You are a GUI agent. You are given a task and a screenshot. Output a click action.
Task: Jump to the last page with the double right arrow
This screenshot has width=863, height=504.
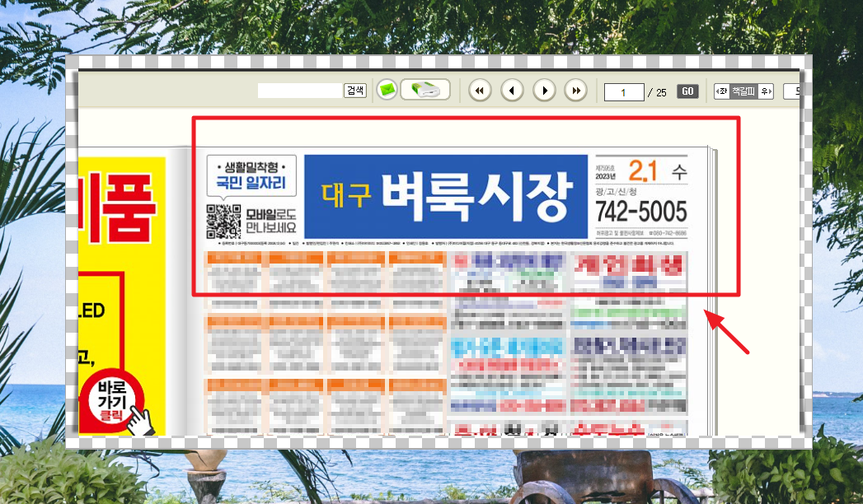(576, 90)
